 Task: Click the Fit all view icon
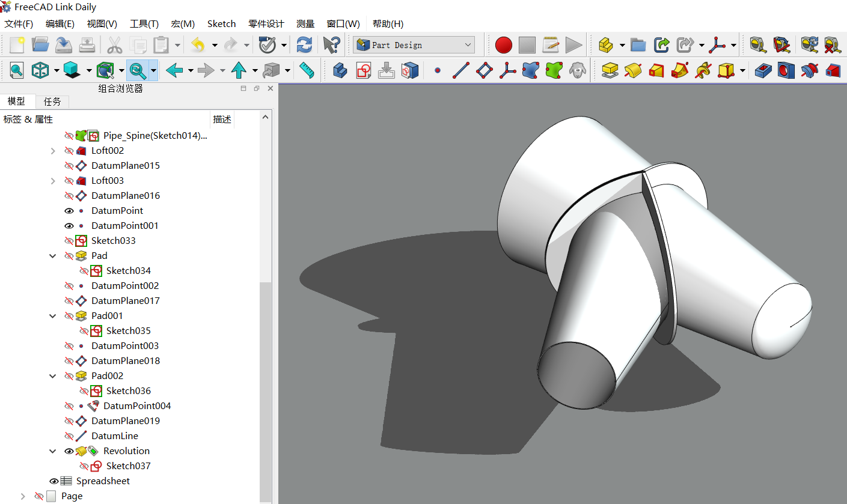coord(16,71)
